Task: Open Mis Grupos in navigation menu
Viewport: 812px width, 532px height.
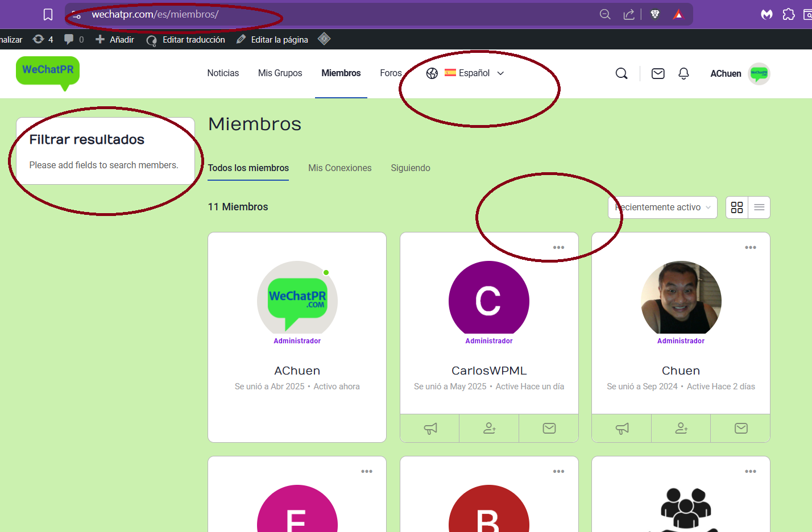Action: tap(280, 73)
